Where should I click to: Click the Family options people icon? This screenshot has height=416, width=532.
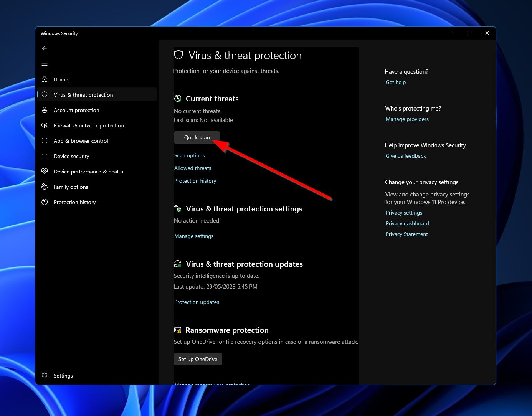(x=45, y=187)
